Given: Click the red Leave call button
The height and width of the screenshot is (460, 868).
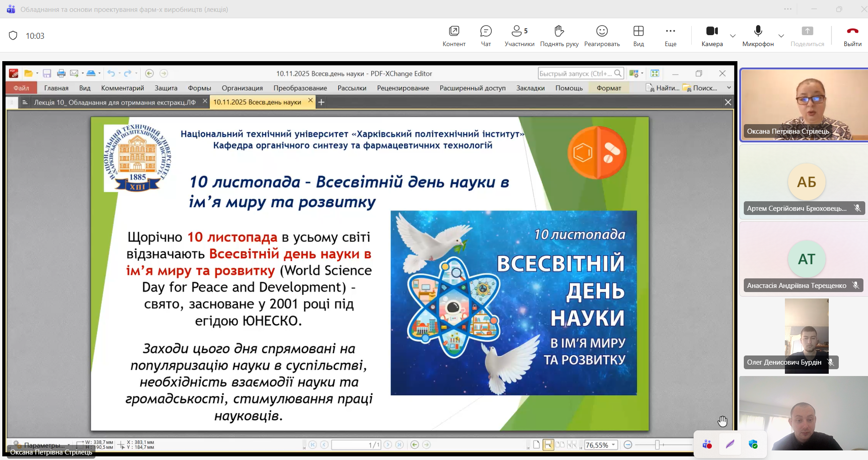Looking at the screenshot, I should (852, 36).
